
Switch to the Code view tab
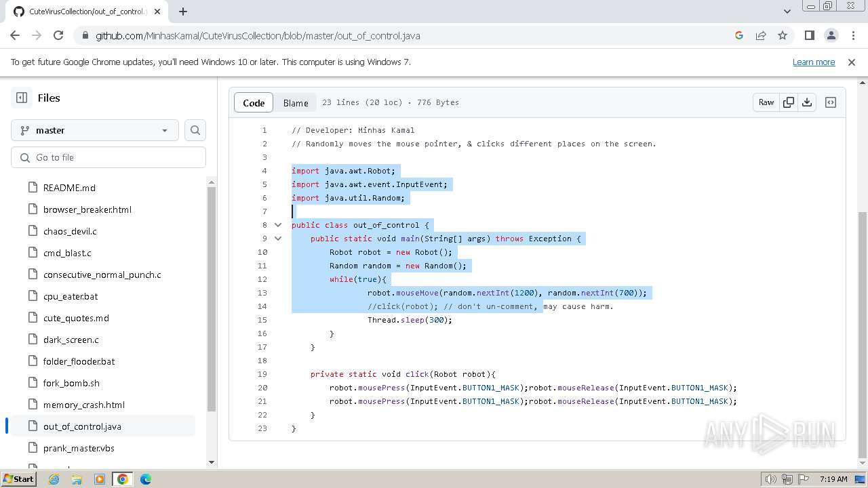(254, 103)
